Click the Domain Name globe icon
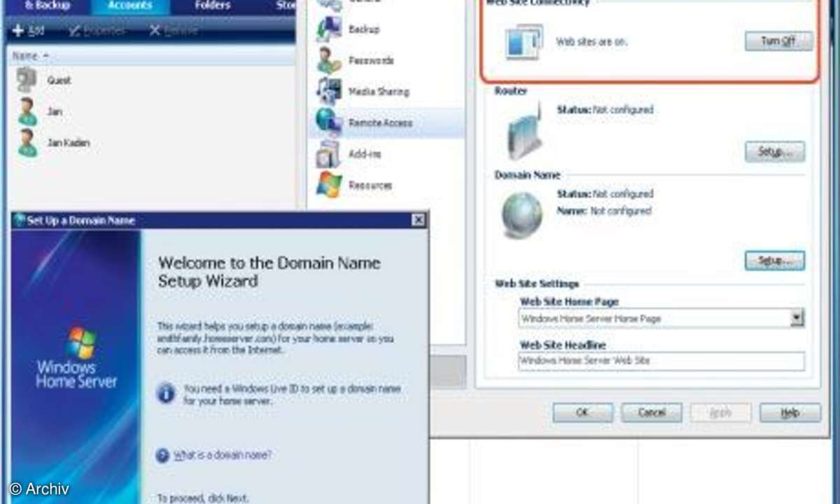Viewport: 840px width, 504px height. coord(522,214)
